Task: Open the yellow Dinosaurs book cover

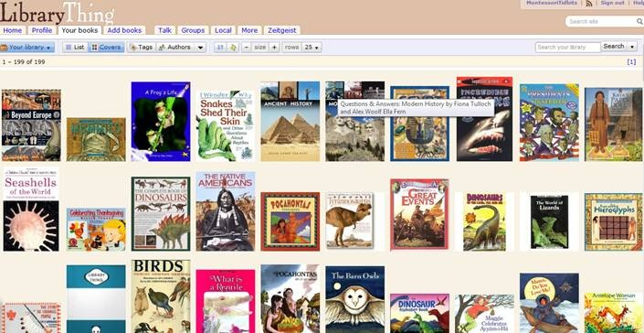Action: click(484, 222)
